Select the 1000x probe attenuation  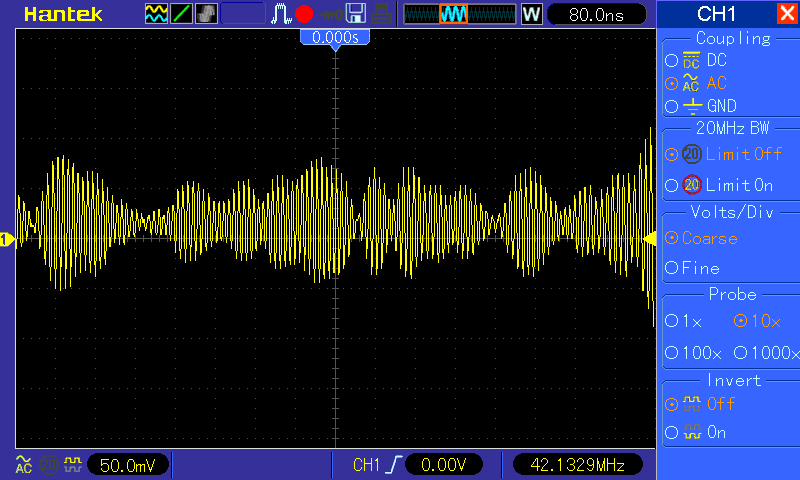[x=766, y=352]
